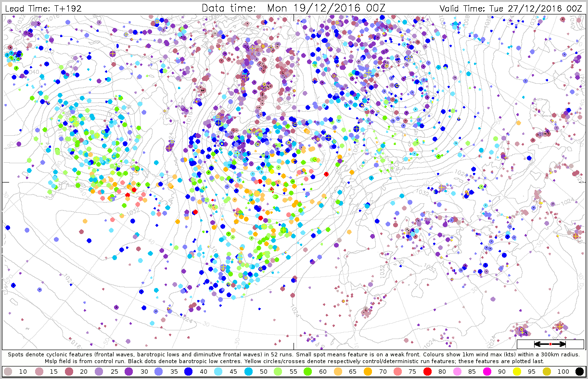This screenshot has height=379, width=588.
Task: Select the 'Mslp field is from control run' caption line
Action: (294, 361)
